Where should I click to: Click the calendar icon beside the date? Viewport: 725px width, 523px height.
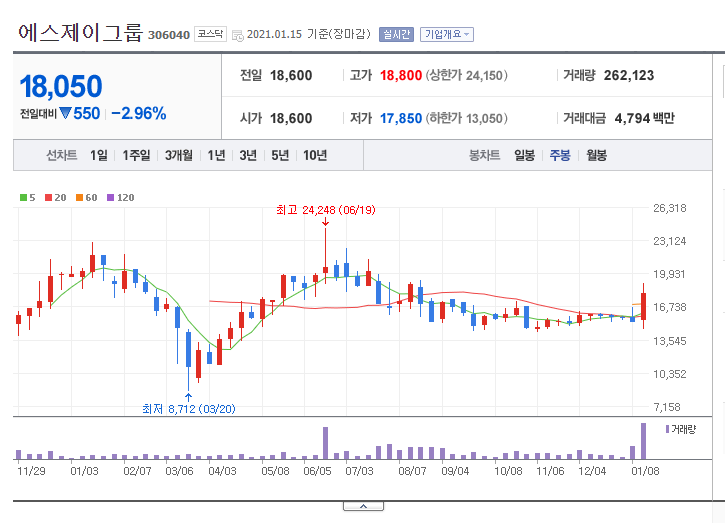tap(238, 35)
